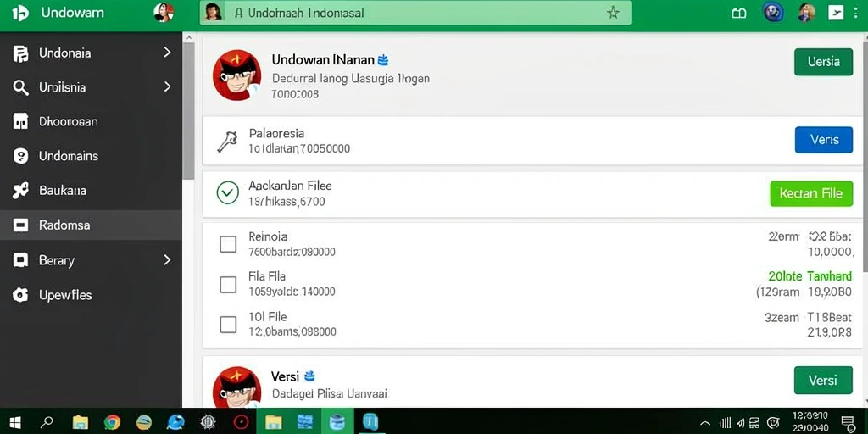The height and width of the screenshot is (434, 868).
Task: Expand the Umilsnia sidebar chevron
Action: click(167, 87)
